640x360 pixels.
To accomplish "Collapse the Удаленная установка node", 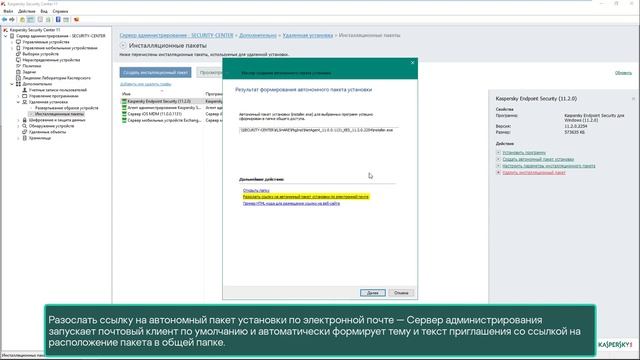I will 18,102.
